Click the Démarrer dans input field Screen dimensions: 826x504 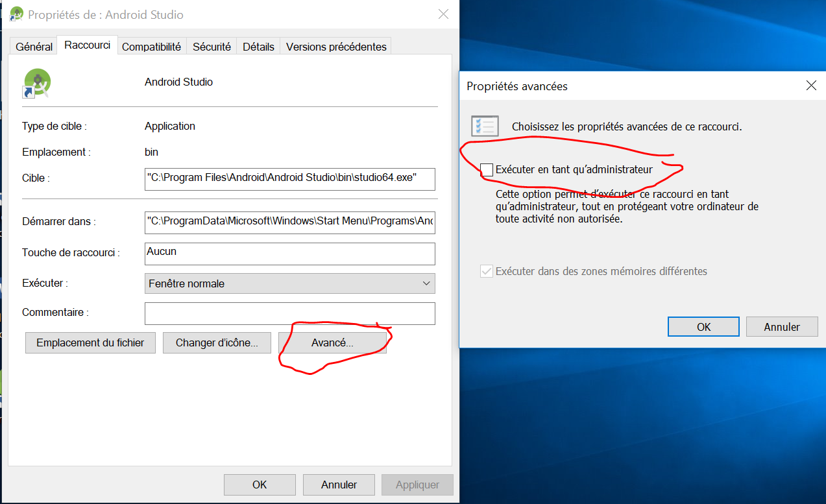290,222
